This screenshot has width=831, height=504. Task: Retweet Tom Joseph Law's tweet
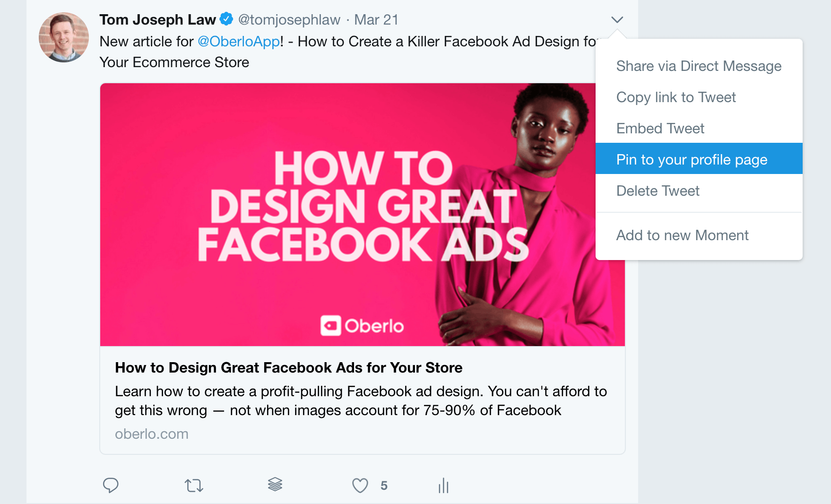(x=193, y=485)
